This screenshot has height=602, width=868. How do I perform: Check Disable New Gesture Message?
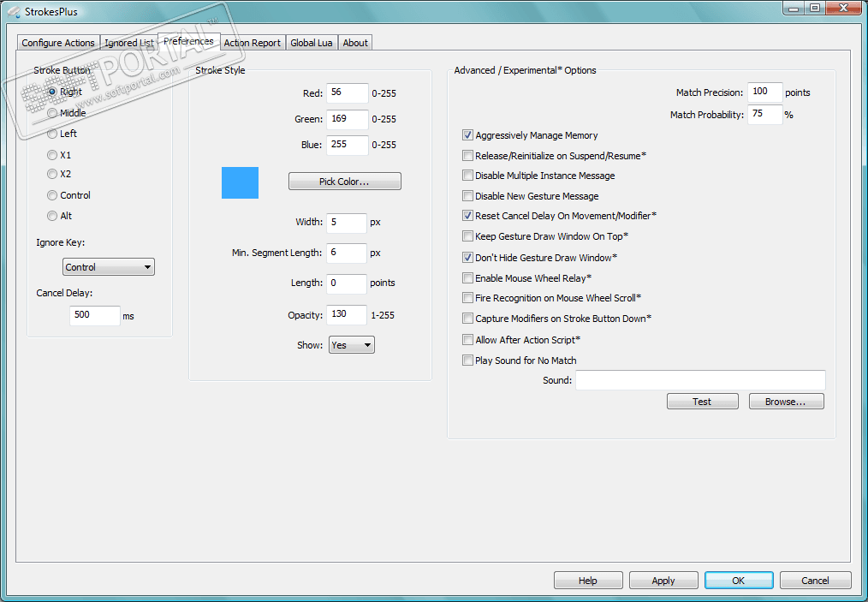pos(467,196)
